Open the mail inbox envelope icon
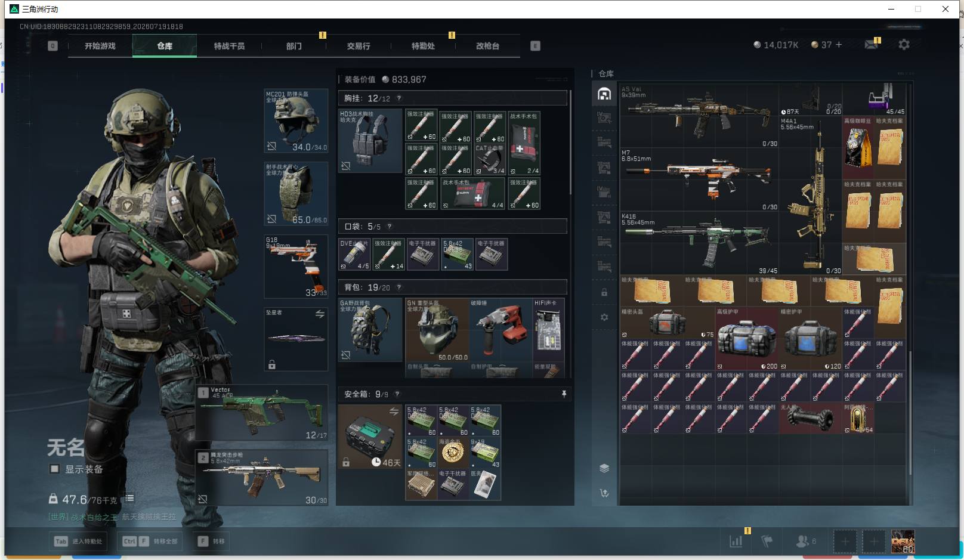Viewport: 964px width, 560px height. [x=872, y=45]
